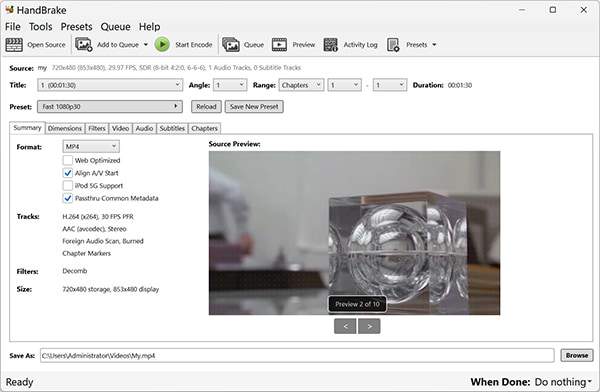Click the Open Source label
The height and width of the screenshot is (392, 600).
point(46,45)
